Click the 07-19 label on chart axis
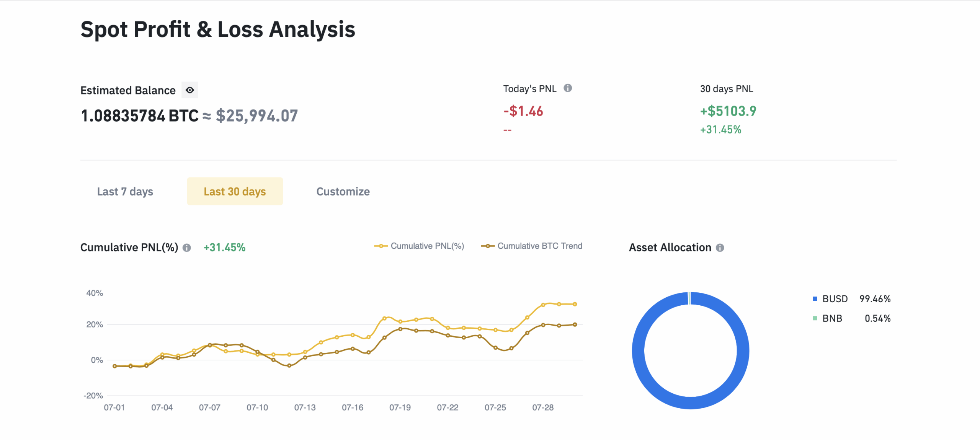Image resolution: width=980 pixels, height=440 pixels. 400,407
